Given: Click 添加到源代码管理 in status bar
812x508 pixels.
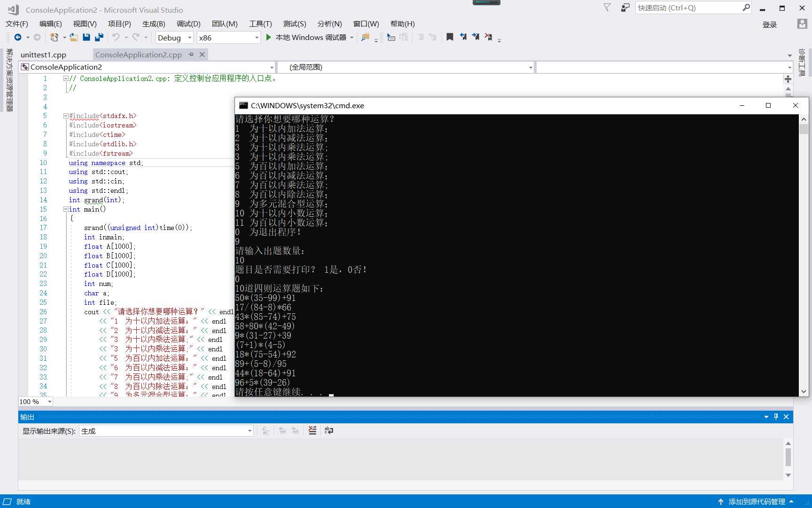Looking at the screenshot, I should (757, 501).
